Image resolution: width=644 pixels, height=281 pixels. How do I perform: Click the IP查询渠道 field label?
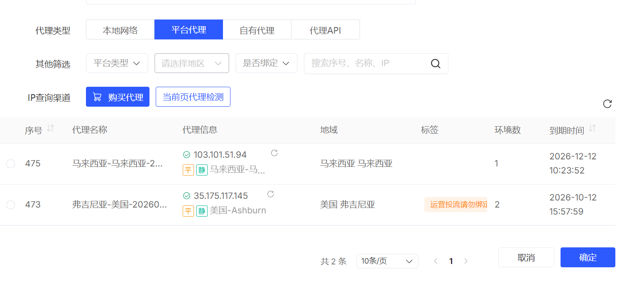(49, 98)
